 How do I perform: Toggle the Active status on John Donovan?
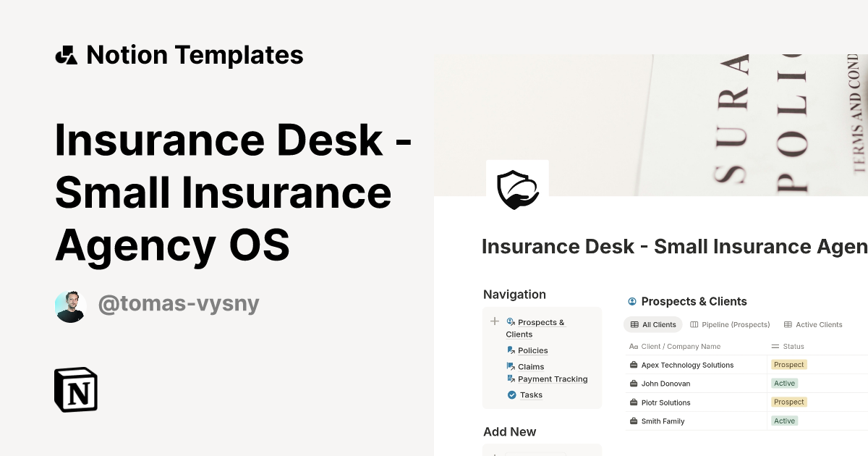[784, 383]
